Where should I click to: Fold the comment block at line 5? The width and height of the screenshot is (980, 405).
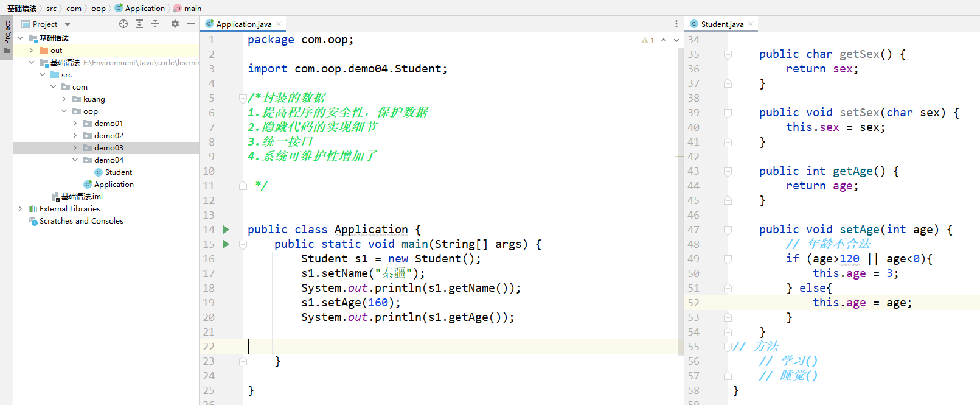[243, 98]
